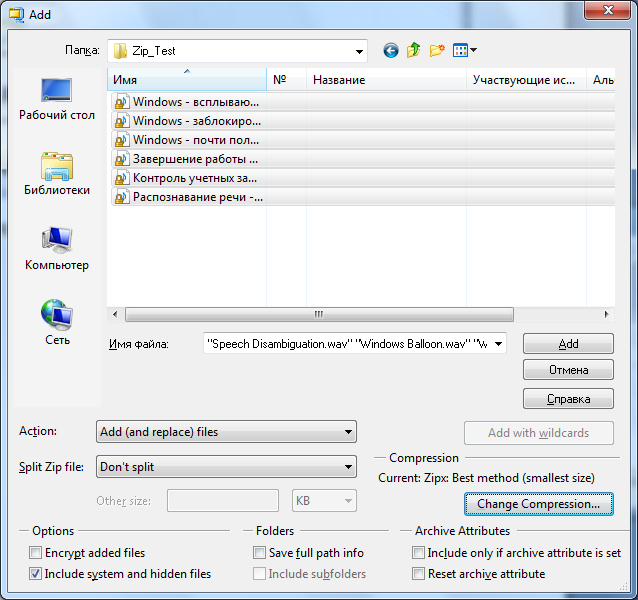Click file name Контроль учетных за...
This screenshot has width=638, height=600.
[195, 178]
